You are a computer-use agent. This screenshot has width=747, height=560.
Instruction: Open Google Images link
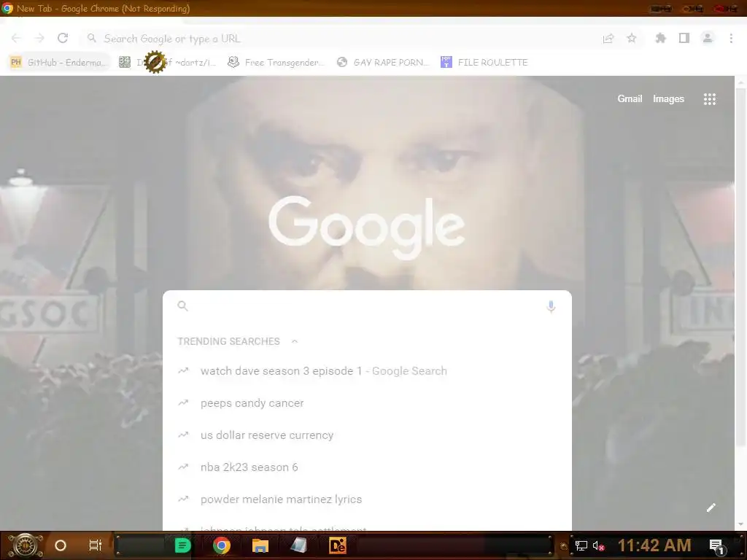(x=668, y=98)
